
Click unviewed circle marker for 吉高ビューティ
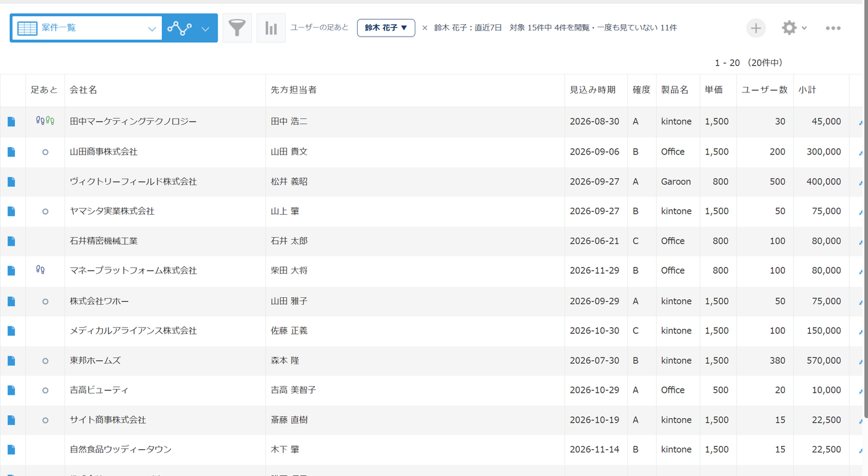coord(45,390)
